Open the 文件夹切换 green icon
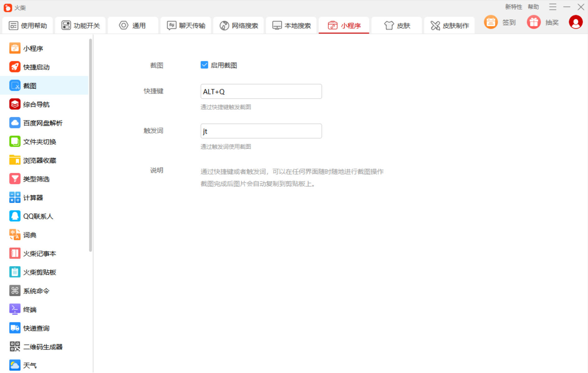This screenshot has width=588, height=373. pos(15,142)
